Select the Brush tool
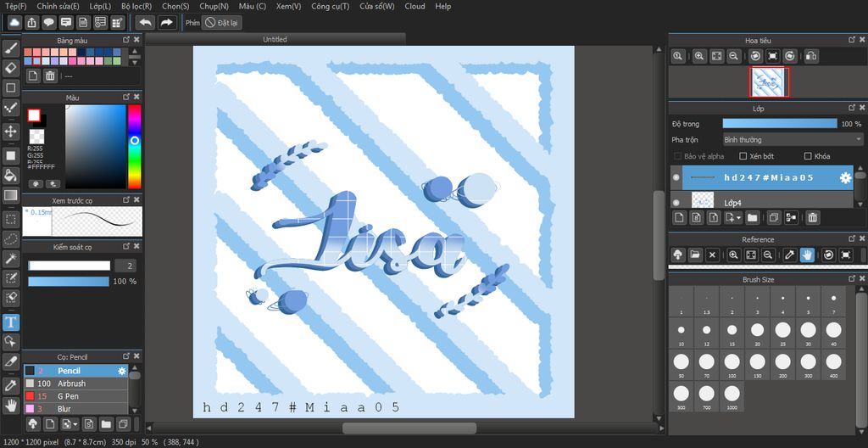The height and width of the screenshot is (448, 868). [x=11, y=49]
